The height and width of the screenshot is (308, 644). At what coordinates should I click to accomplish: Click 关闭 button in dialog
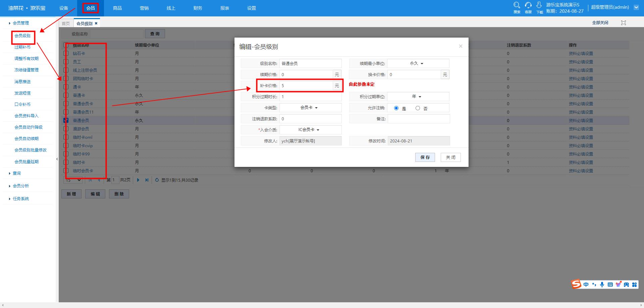(x=450, y=157)
